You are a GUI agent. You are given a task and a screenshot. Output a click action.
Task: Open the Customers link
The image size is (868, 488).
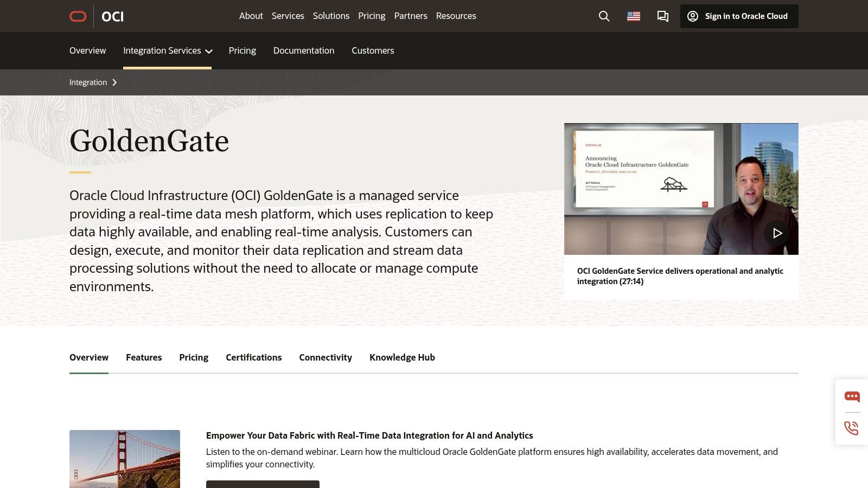click(x=373, y=50)
